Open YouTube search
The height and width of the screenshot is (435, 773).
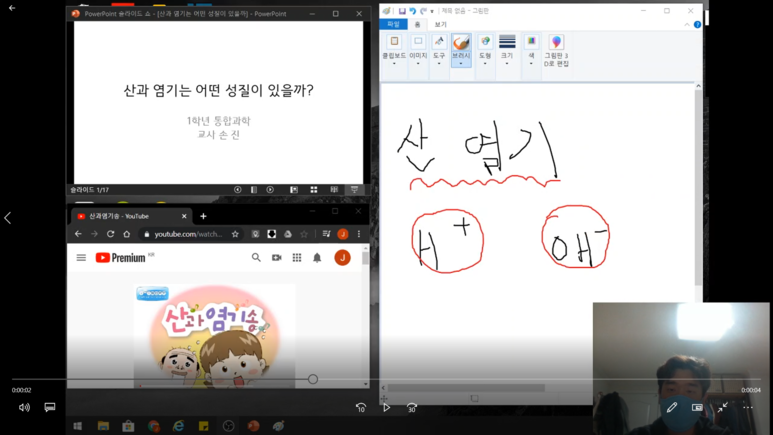256,257
